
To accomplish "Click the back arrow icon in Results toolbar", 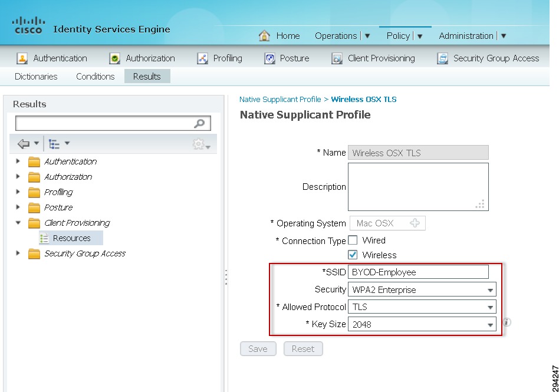I will coord(24,144).
